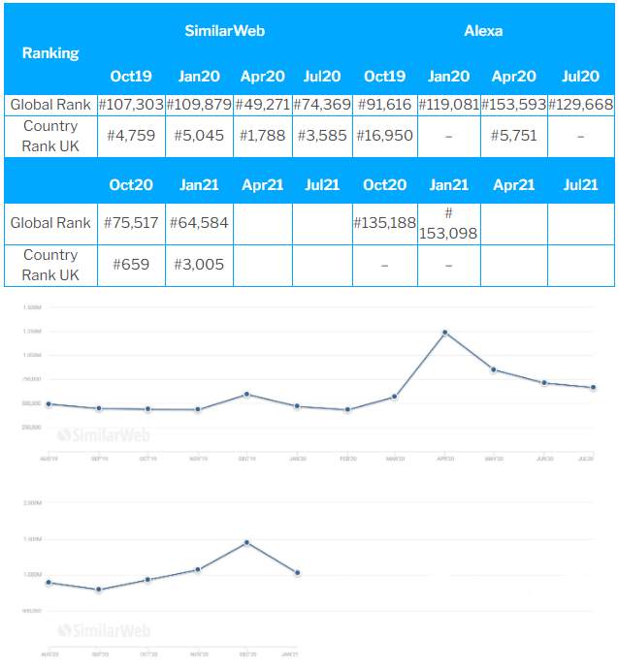
Task: Click the JAN'21 data point on lower chart
Action: tap(297, 573)
